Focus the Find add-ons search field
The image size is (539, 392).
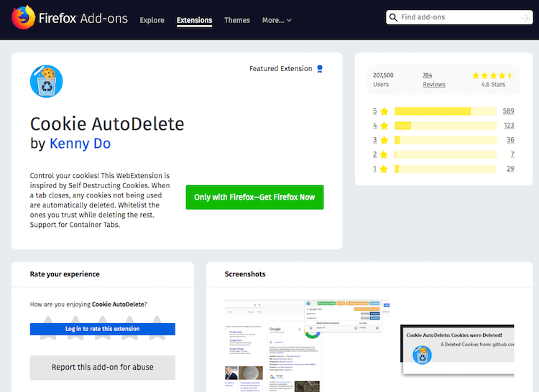pyautogui.click(x=459, y=17)
